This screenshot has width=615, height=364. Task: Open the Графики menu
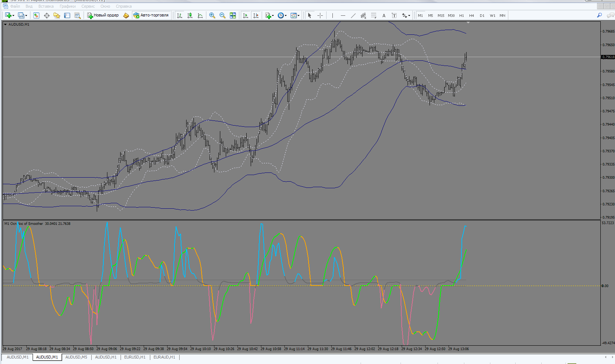(x=68, y=6)
